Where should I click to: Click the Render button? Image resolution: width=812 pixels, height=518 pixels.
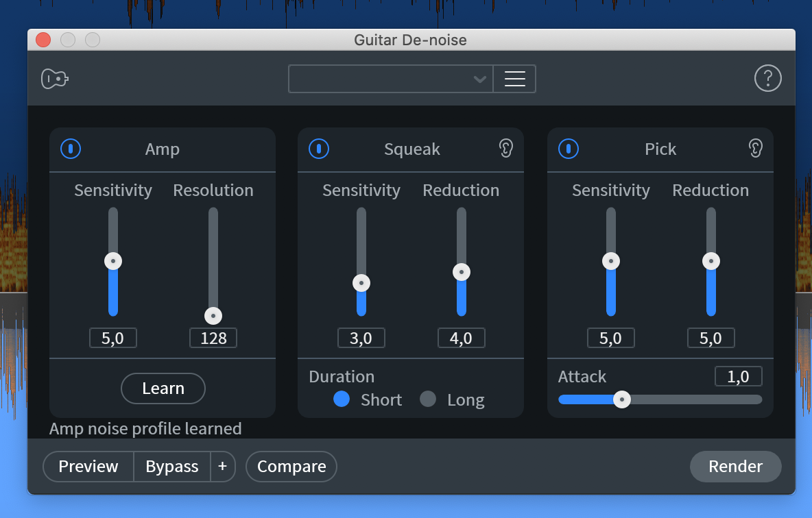pyautogui.click(x=735, y=466)
